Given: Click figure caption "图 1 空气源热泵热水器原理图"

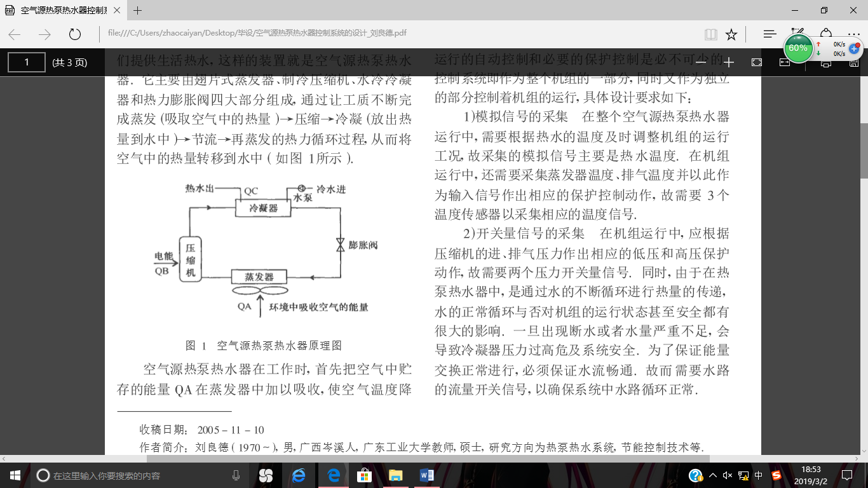Looking at the screenshot, I should (x=264, y=346).
